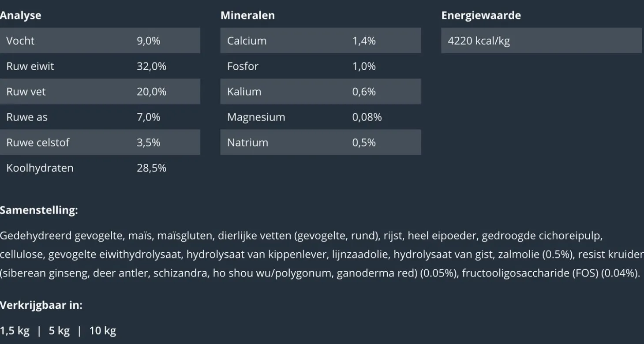Click the Samenstelling heading
This screenshot has width=644, height=344.
coord(39,210)
